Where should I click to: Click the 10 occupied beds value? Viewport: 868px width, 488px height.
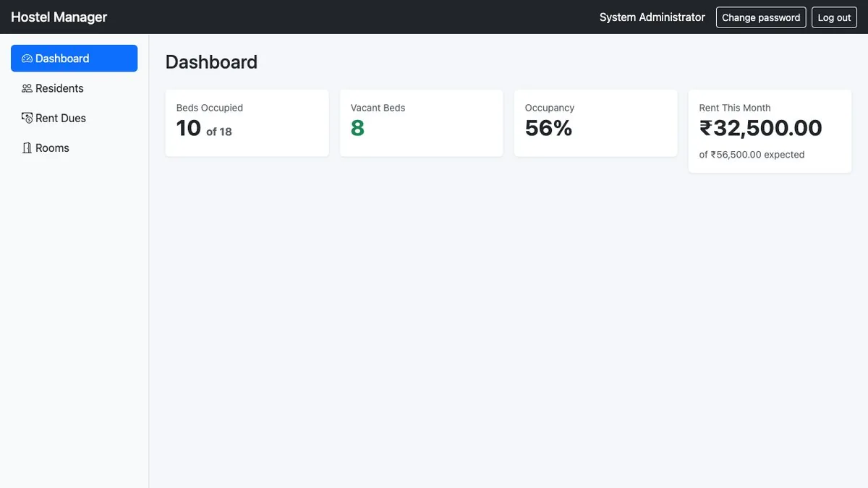[x=189, y=128]
